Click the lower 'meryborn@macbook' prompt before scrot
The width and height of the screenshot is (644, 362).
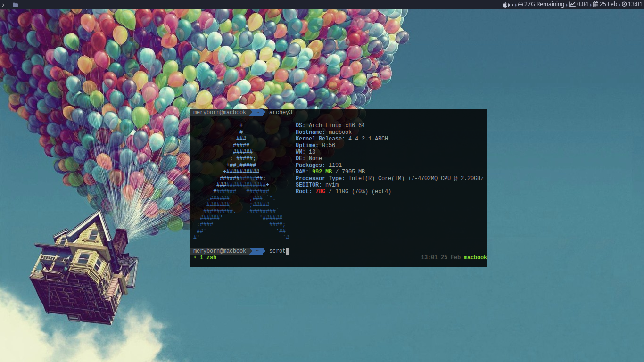[x=220, y=251]
